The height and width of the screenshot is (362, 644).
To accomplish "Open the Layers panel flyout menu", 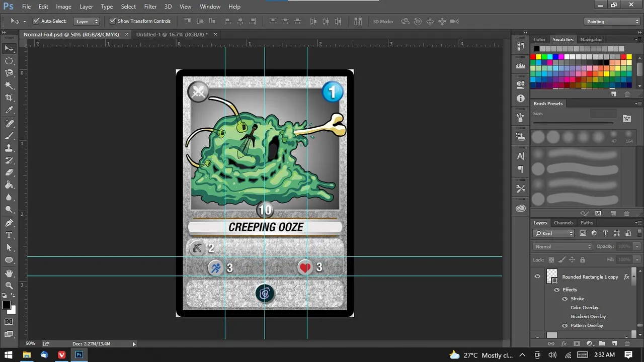I will point(638,223).
